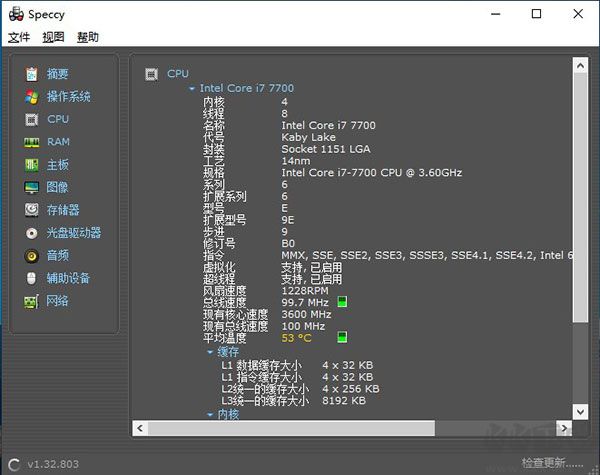Select the 存储器 hard disk icon

31,210
